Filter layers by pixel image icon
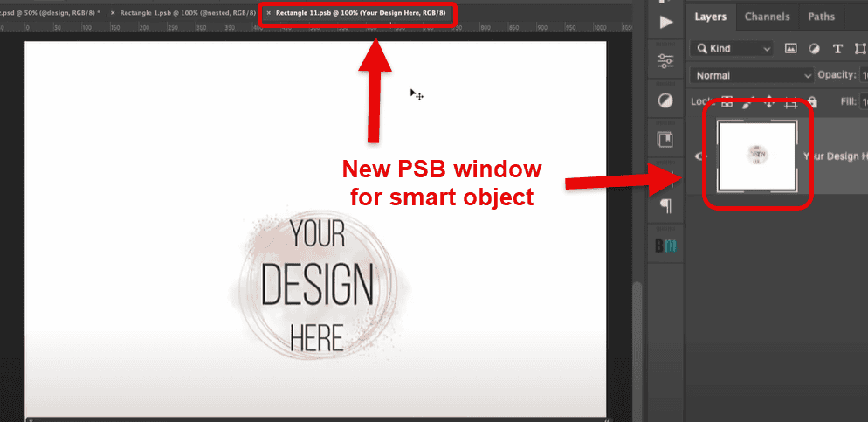Screen dimensions: 868x422 (x=790, y=49)
